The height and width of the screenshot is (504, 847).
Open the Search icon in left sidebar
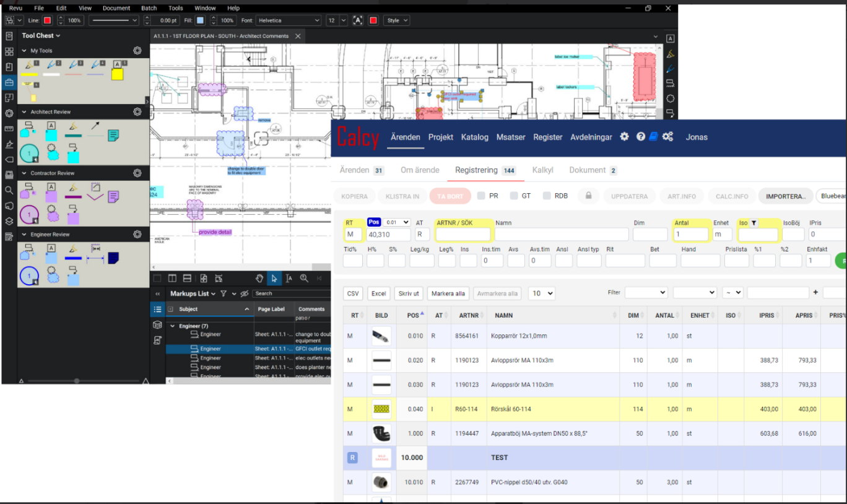(x=9, y=190)
